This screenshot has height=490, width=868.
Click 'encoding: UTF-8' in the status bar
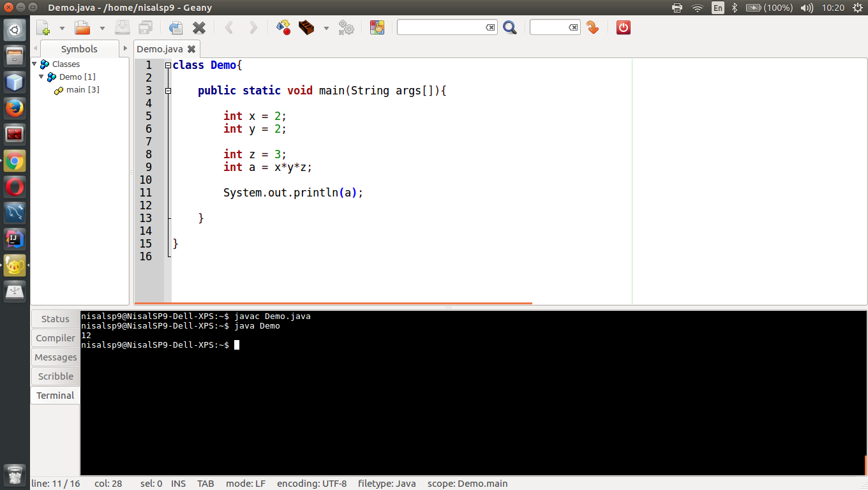tap(311, 484)
